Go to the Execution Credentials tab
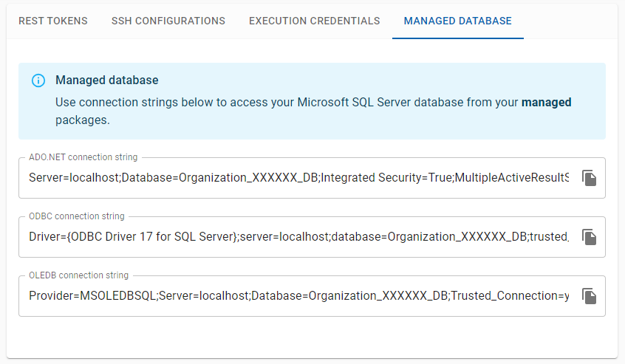Image resolution: width=625 pixels, height=364 pixels. coord(315,21)
